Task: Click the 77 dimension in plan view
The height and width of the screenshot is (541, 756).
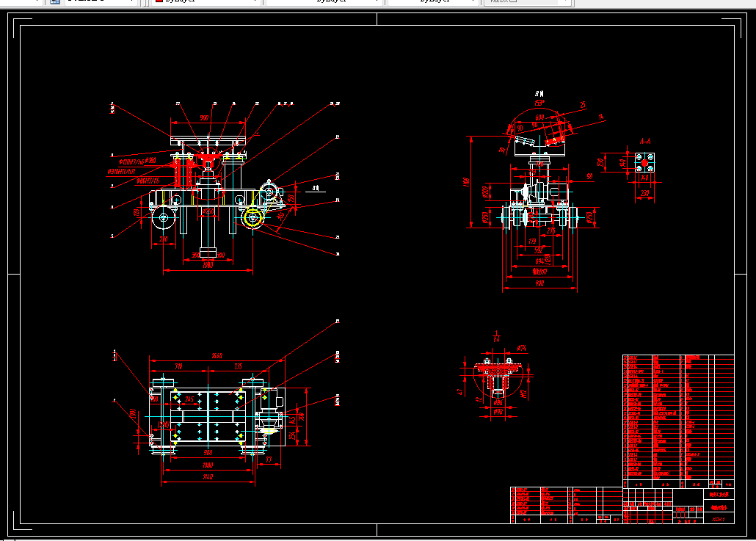Action: point(269,460)
